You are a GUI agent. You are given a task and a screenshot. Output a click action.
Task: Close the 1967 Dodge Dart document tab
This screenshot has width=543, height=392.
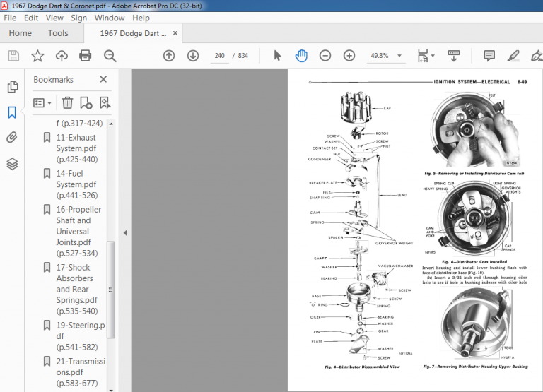[x=175, y=33]
